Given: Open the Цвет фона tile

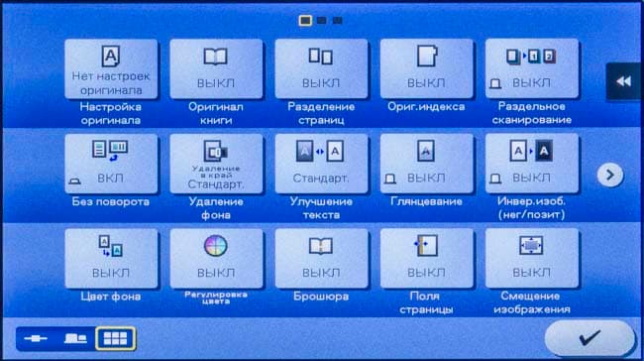Looking at the screenshot, I should (x=111, y=259).
